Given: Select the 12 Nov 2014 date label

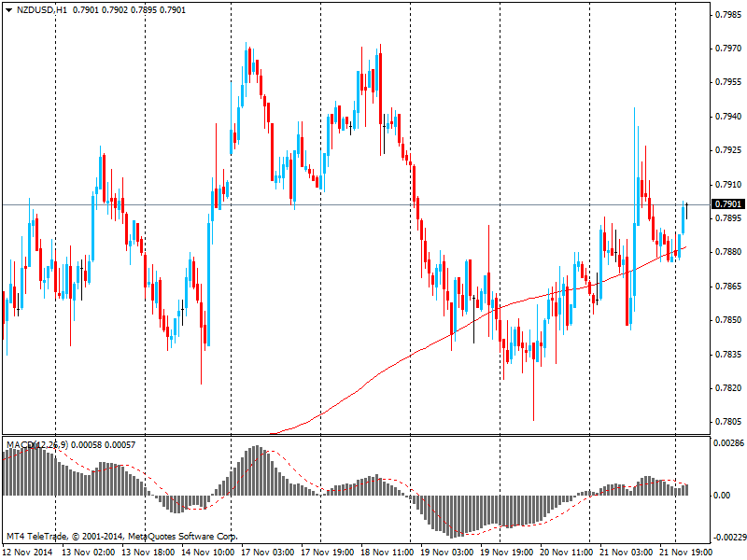Looking at the screenshot, I should tap(29, 553).
